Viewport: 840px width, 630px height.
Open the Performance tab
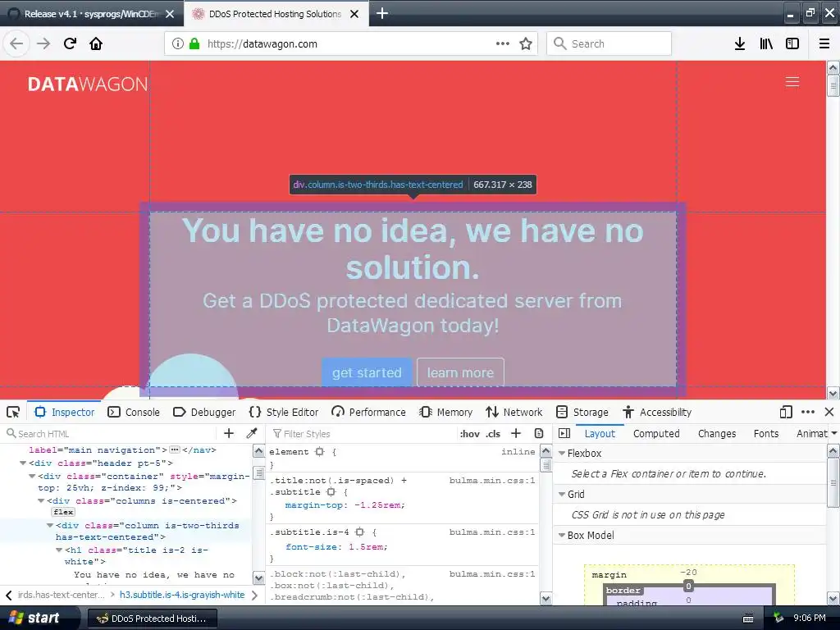pyautogui.click(x=368, y=412)
